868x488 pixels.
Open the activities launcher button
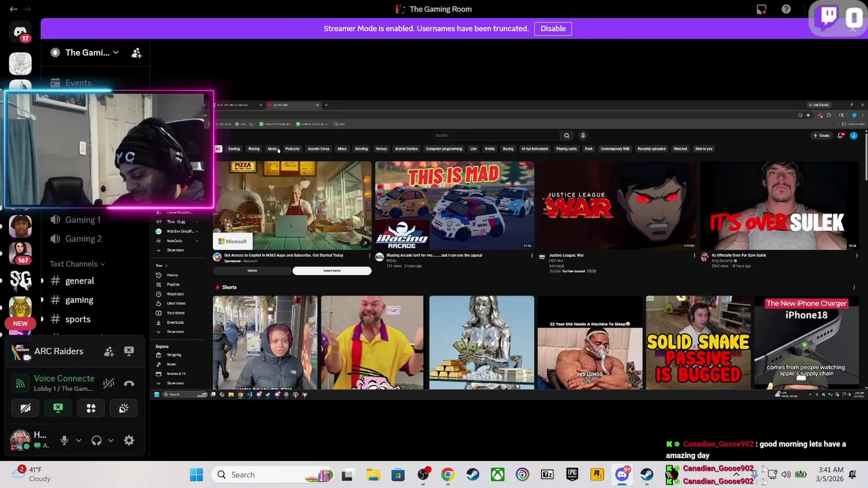[91, 408]
